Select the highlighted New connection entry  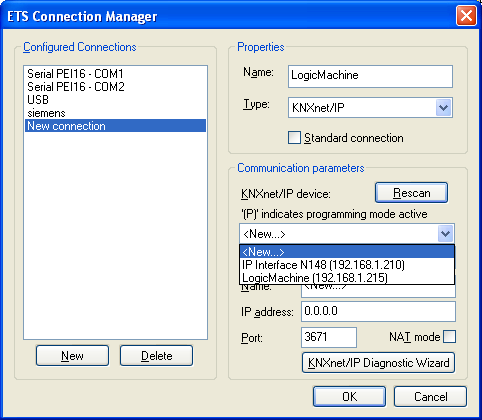[115, 126]
